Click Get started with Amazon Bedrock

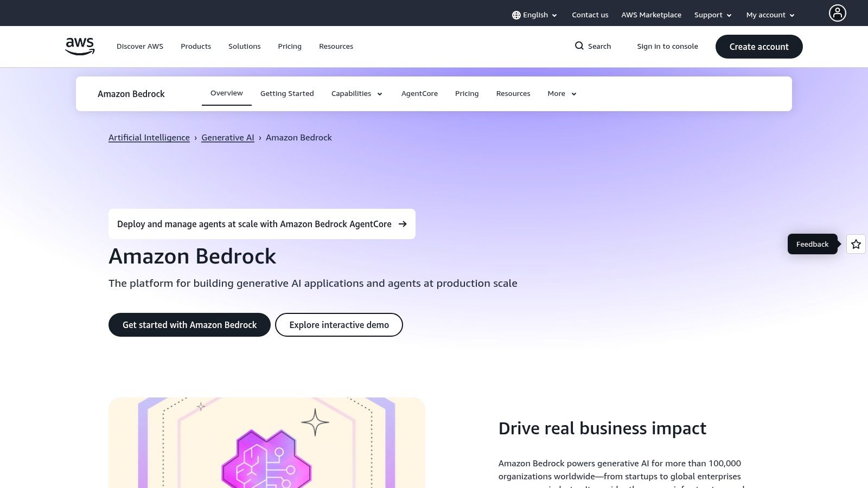(x=189, y=324)
